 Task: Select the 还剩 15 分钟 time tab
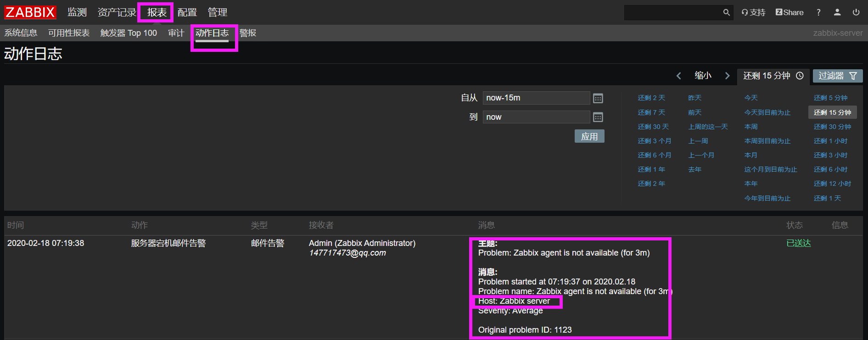click(773, 76)
